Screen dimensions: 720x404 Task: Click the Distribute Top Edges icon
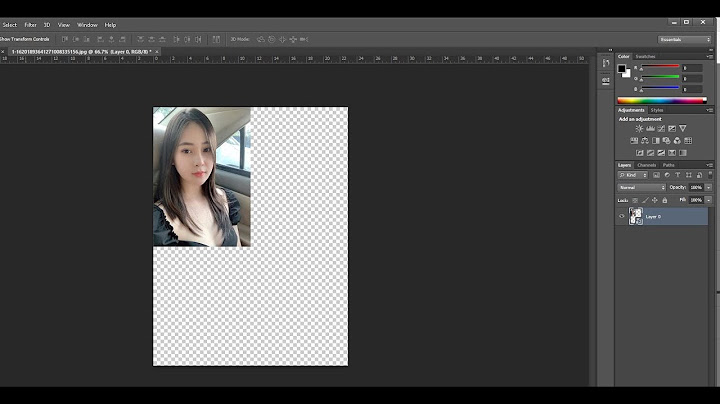click(x=141, y=39)
